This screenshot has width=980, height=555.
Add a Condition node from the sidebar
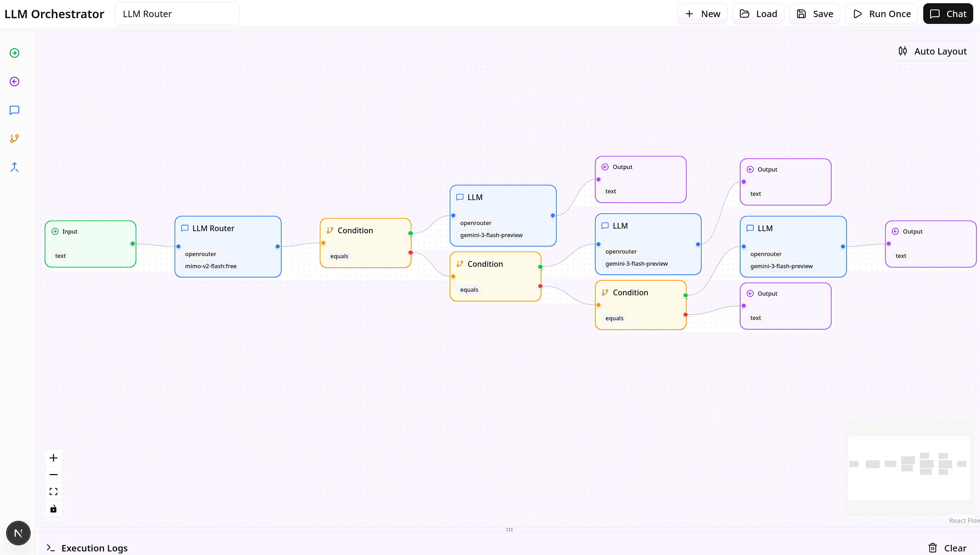pos(15,138)
